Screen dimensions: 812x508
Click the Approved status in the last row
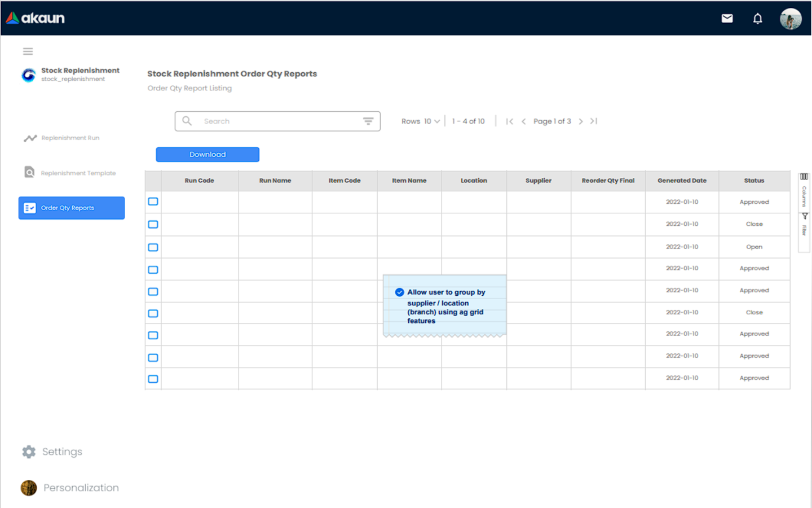pos(754,378)
